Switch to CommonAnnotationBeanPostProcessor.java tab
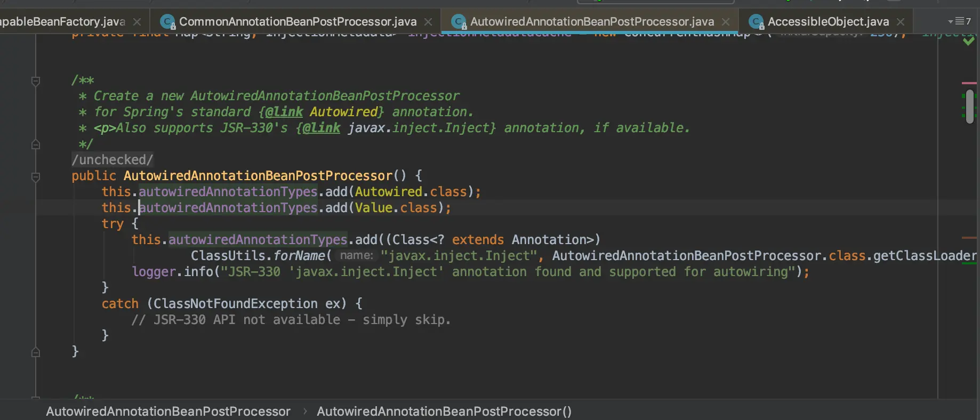 (x=298, y=22)
